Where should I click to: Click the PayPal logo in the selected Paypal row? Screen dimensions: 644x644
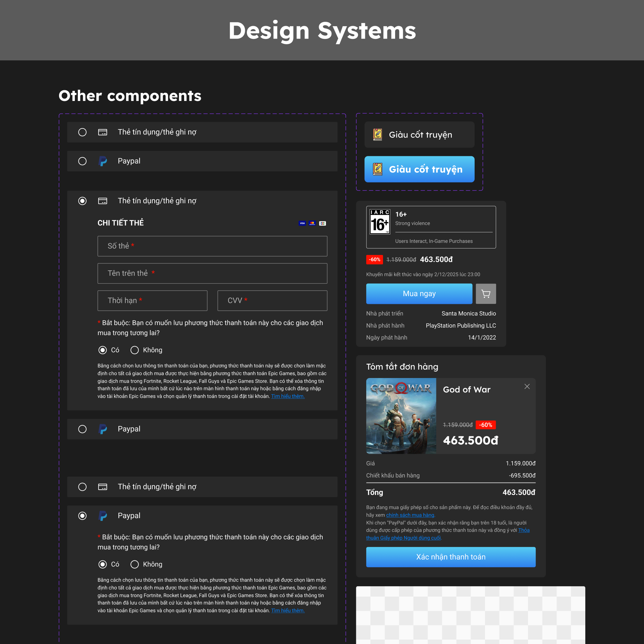(x=103, y=516)
